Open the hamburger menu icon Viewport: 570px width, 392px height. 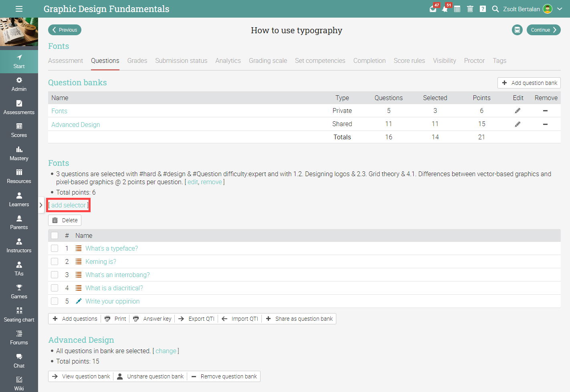(19, 9)
